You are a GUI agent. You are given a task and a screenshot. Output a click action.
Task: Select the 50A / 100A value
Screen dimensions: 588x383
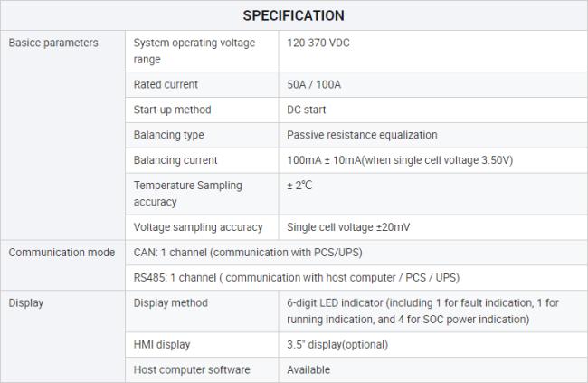pos(314,84)
